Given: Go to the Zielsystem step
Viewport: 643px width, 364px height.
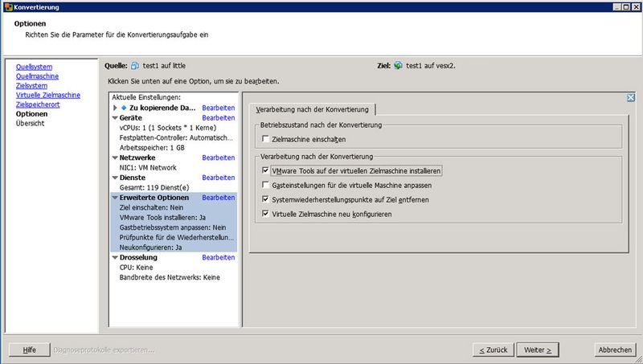Looking at the screenshot, I should click(31, 86).
